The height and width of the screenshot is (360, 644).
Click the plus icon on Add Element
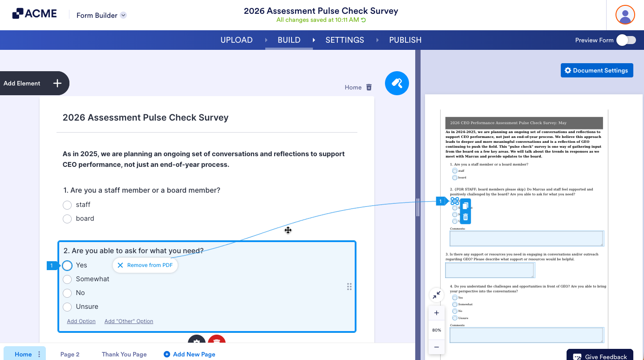click(x=57, y=83)
